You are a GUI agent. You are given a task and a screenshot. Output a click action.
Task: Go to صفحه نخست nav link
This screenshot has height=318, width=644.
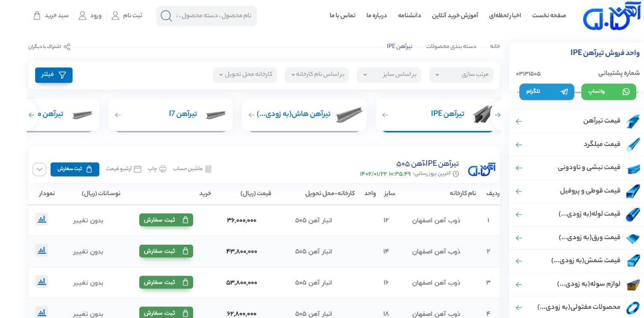549,15
